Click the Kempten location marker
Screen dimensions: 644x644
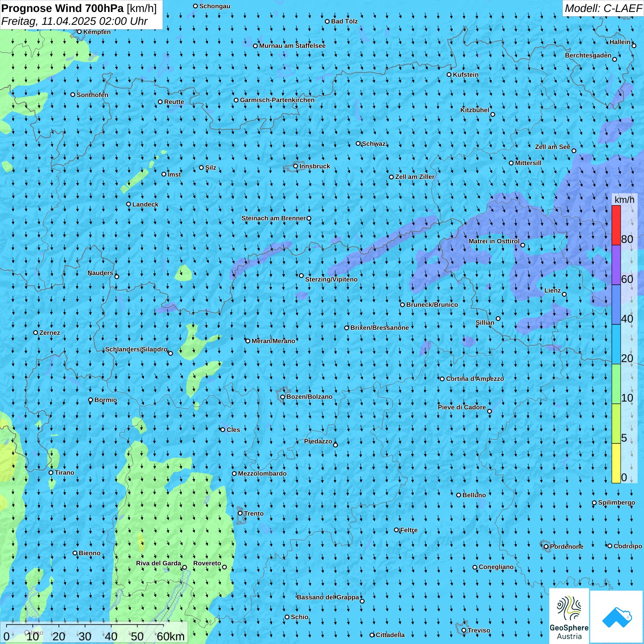click(79, 32)
